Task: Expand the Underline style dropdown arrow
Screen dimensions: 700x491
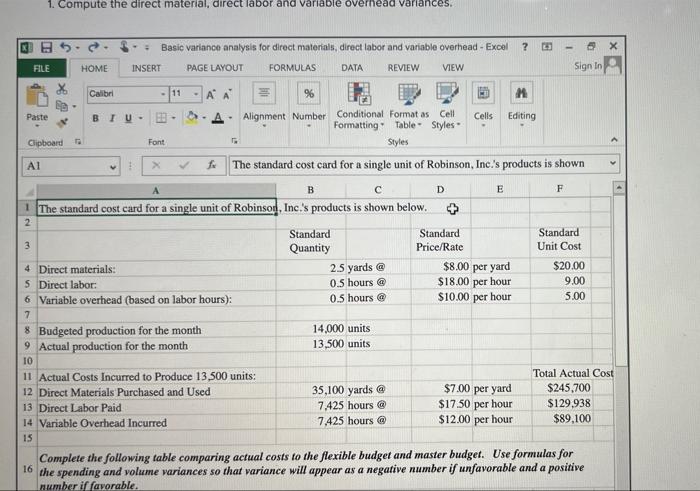Action: [140, 118]
